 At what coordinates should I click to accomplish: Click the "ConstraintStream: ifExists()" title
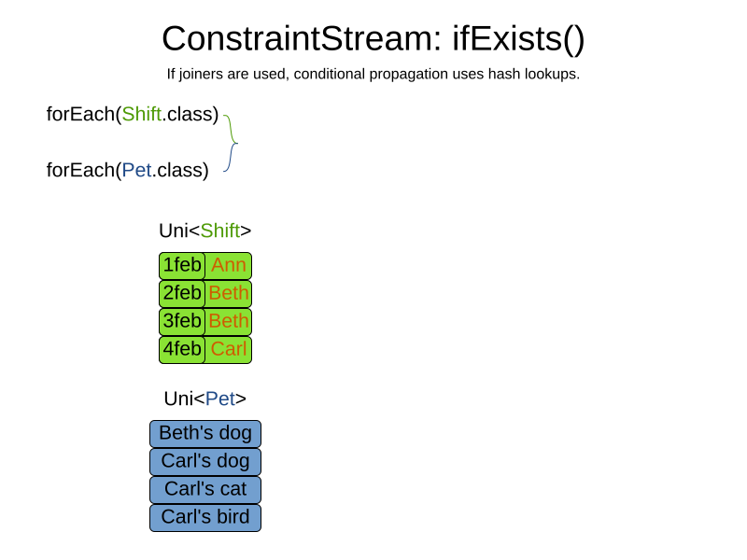click(x=373, y=39)
